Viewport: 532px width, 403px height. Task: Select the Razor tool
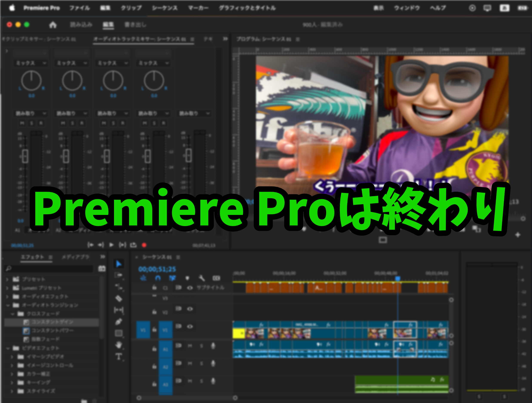(119, 299)
